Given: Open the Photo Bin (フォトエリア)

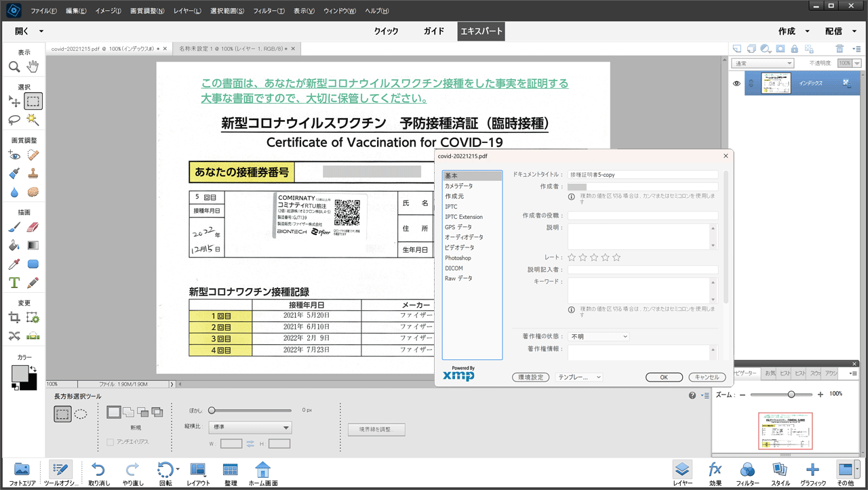Looking at the screenshot, I should 22,472.
